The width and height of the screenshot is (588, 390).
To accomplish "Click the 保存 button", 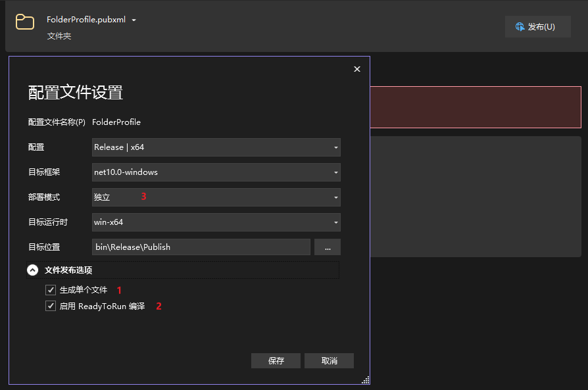I will (276, 361).
